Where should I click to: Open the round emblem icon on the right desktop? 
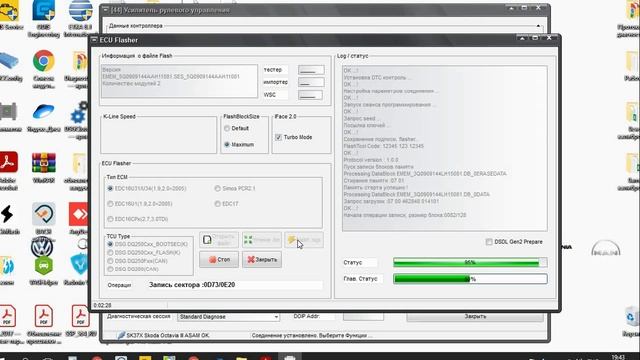pyautogui.click(x=606, y=248)
